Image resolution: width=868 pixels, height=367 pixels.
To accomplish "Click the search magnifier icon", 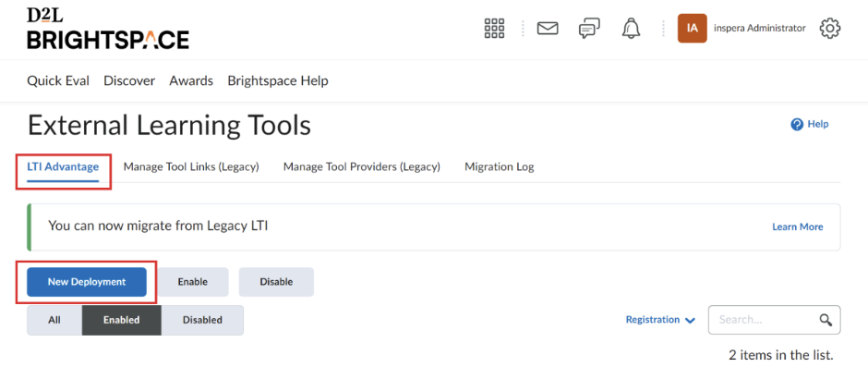I will tap(826, 320).
